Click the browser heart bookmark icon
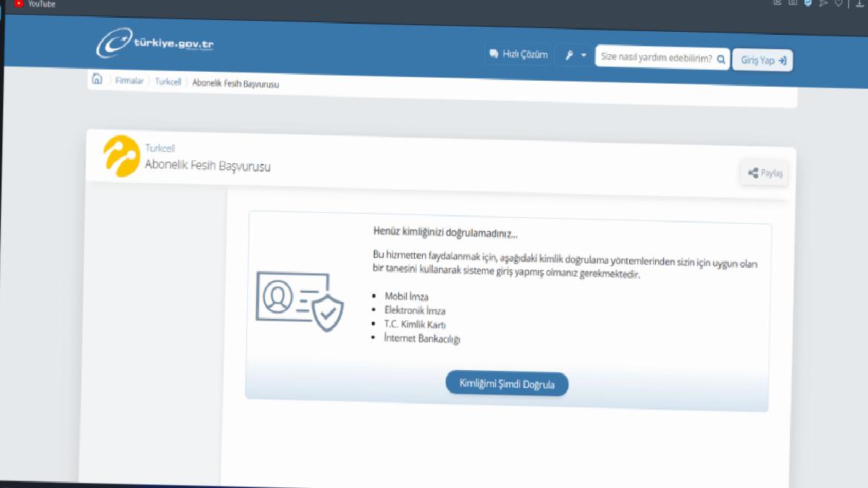Image resolution: width=868 pixels, height=488 pixels. [838, 3]
